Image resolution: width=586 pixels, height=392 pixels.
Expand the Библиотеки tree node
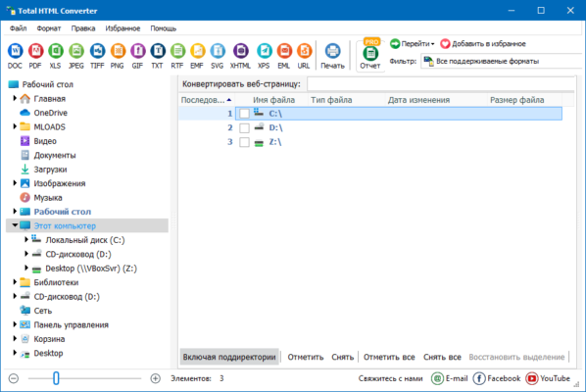point(15,282)
